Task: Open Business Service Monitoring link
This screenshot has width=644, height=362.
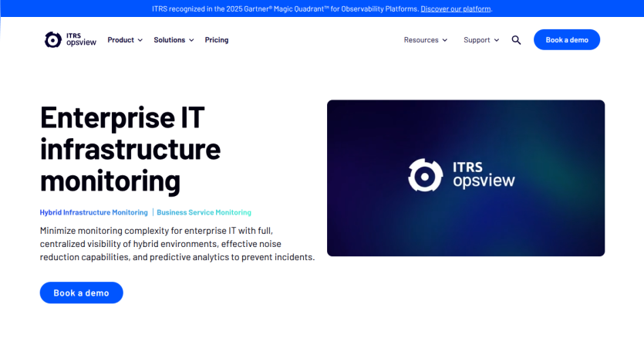Action: pyautogui.click(x=204, y=212)
